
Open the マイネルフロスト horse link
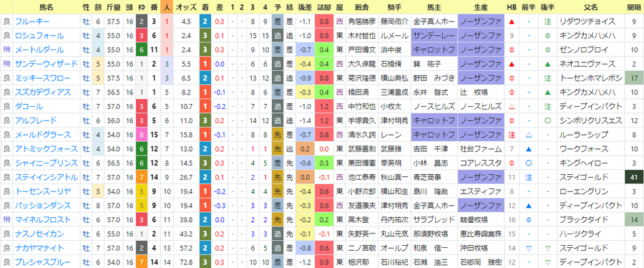click(43, 220)
